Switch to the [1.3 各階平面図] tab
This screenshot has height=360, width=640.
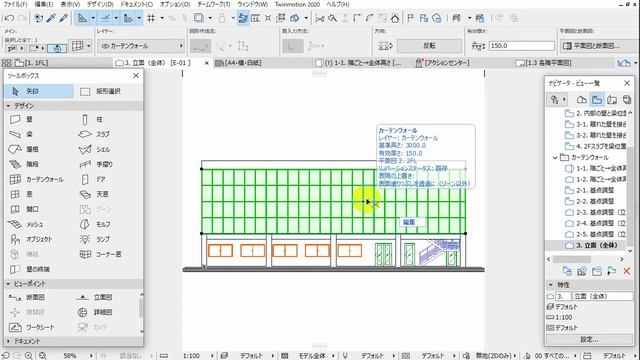tap(544, 63)
